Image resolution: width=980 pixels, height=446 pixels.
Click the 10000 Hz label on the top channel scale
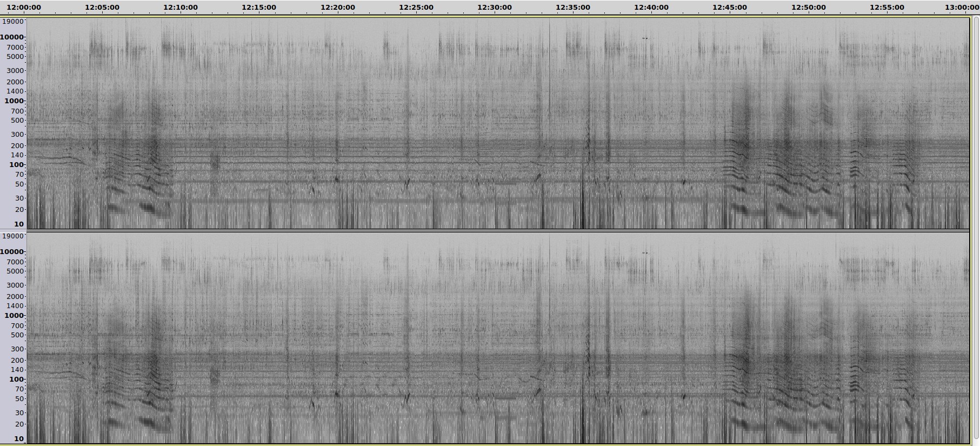13,37
